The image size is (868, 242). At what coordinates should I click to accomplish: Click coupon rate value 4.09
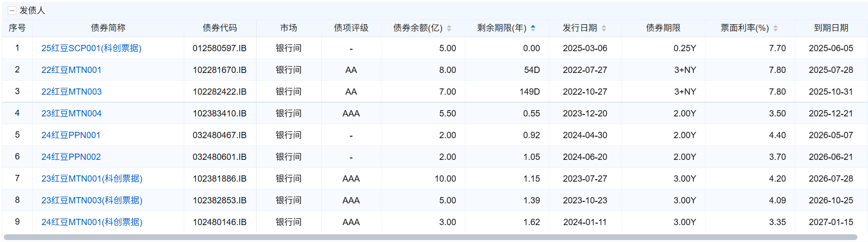[x=777, y=200]
